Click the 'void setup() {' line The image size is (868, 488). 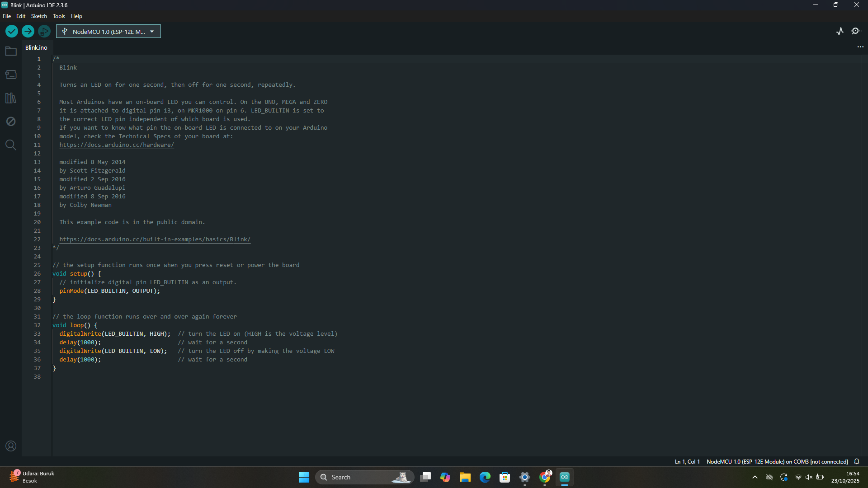pyautogui.click(x=76, y=274)
